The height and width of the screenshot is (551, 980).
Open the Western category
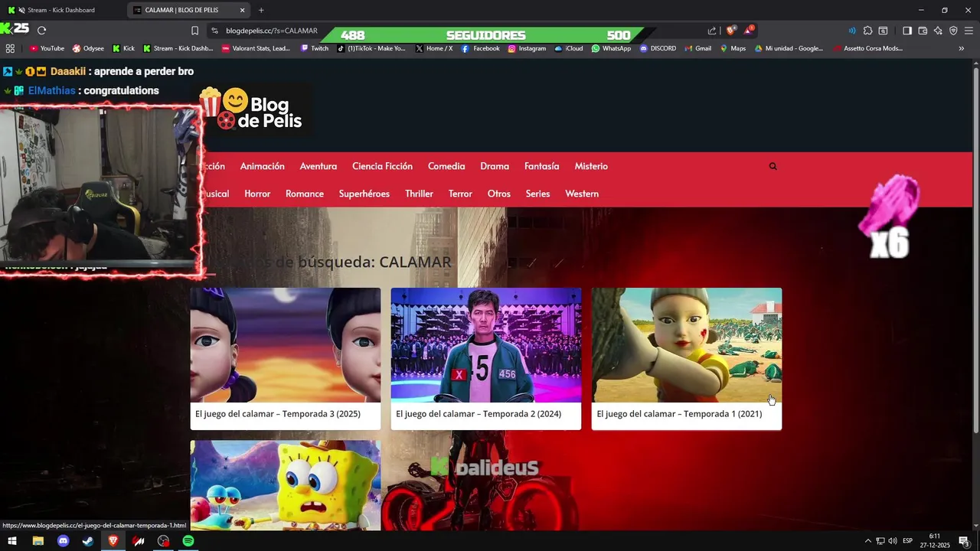click(582, 194)
